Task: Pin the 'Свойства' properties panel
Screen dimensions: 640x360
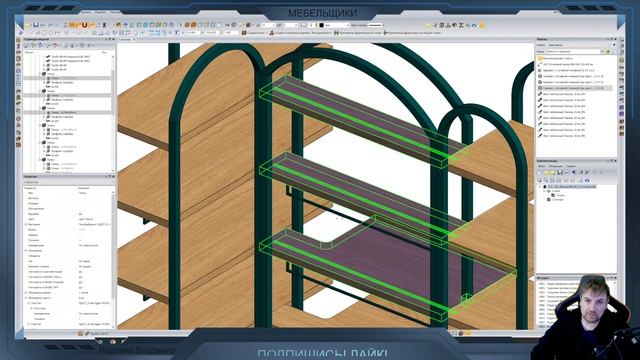Action: 109,177
